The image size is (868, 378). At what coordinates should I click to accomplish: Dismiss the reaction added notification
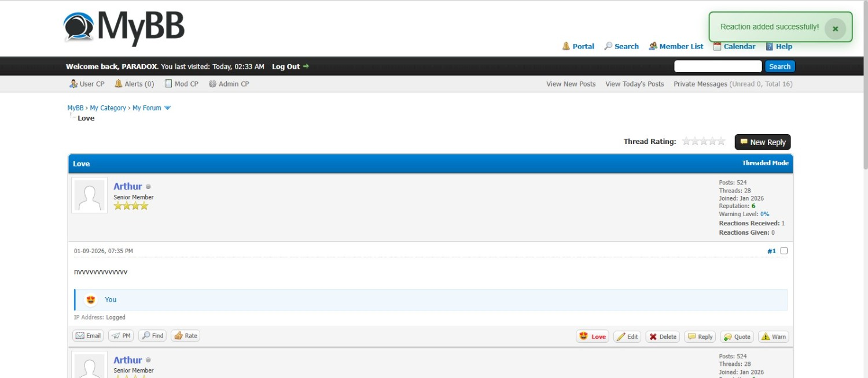tap(835, 28)
